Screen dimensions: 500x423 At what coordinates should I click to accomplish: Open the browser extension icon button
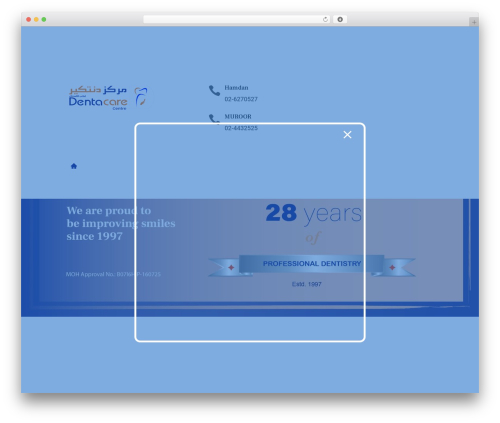[x=340, y=19]
